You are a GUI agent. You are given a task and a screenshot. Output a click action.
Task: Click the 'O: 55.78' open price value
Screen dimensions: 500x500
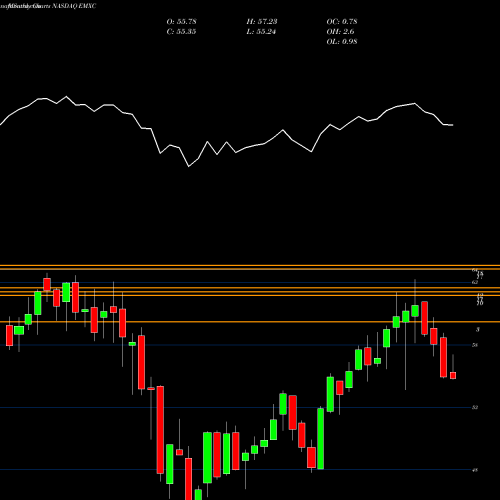[181, 22]
